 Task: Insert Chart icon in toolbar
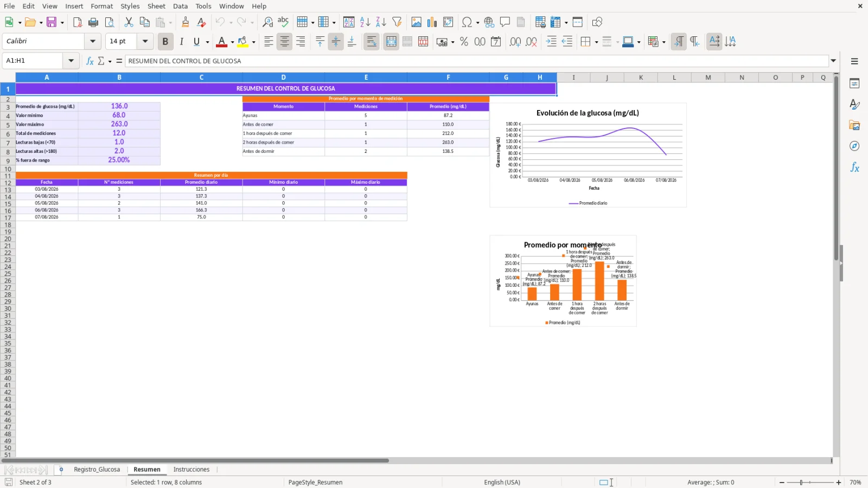click(x=432, y=22)
